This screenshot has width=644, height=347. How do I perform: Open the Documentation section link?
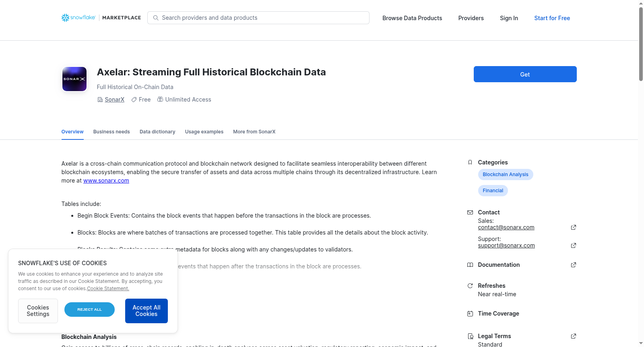(x=499, y=265)
